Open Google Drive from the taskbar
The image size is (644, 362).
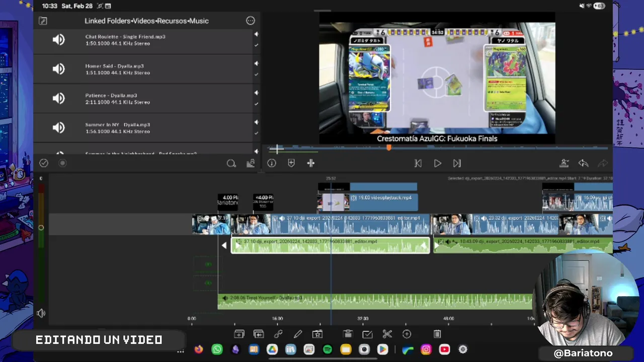[x=272, y=349]
